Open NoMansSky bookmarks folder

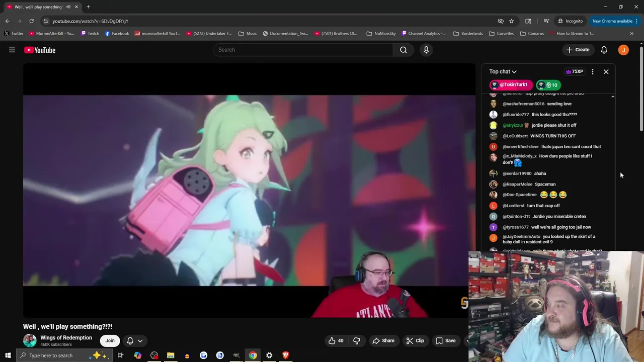[x=381, y=34]
